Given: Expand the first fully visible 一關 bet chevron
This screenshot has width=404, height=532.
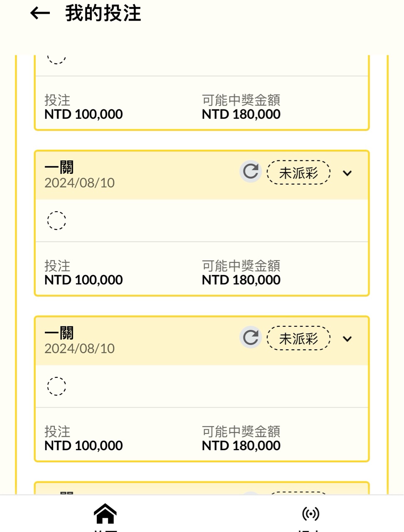Looking at the screenshot, I should tap(347, 173).
